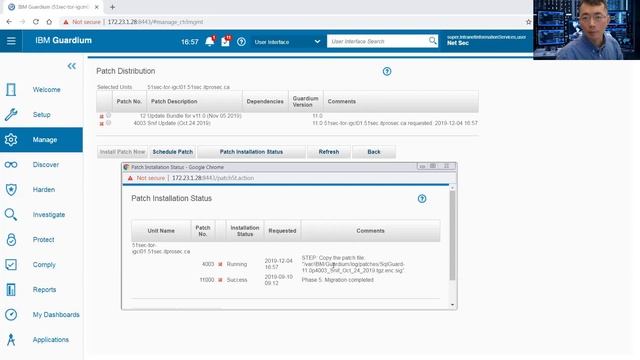Open Patch Distribution help icon
Viewport: 640px width, 360px height.
(x=387, y=71)
